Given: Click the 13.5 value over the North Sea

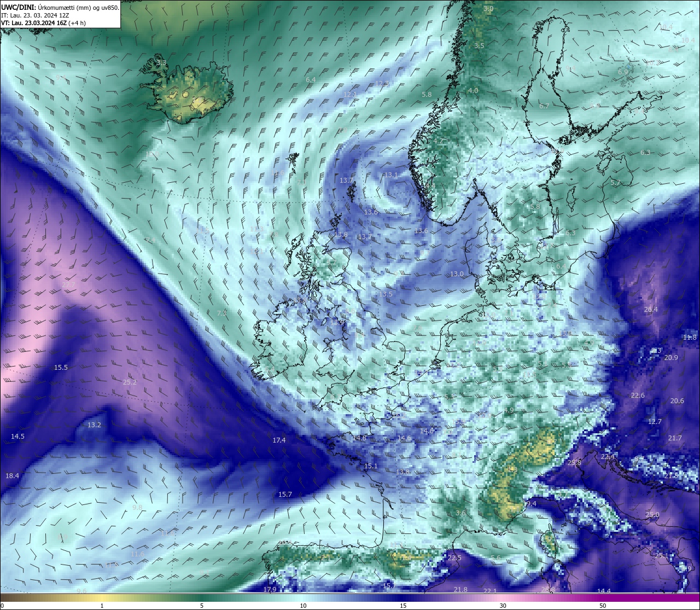Looking at the screenshot, I should tap(386, 294).
